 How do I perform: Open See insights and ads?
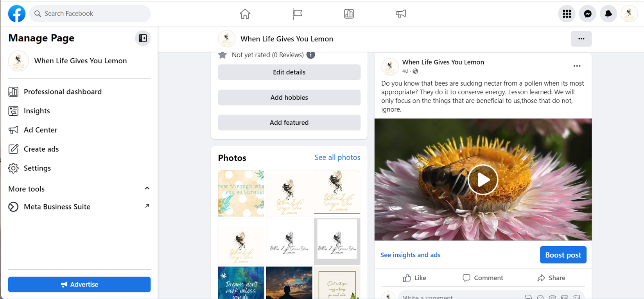click(410, 255)
